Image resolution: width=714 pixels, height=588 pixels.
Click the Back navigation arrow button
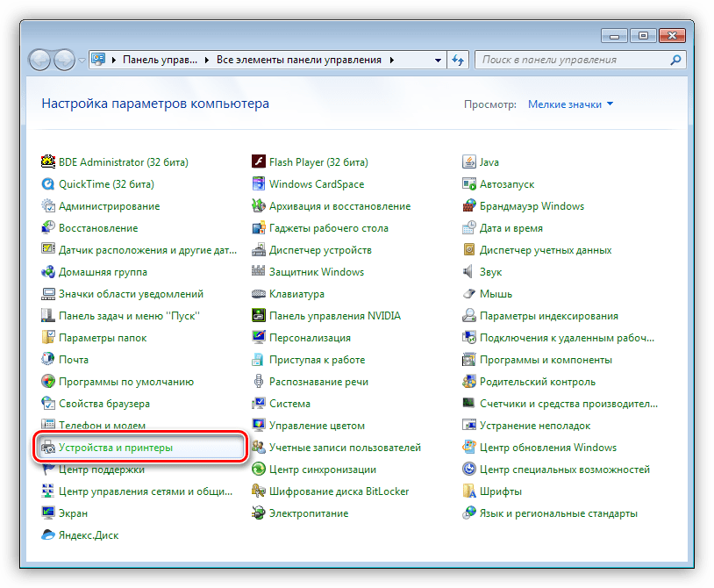(40, 60)
